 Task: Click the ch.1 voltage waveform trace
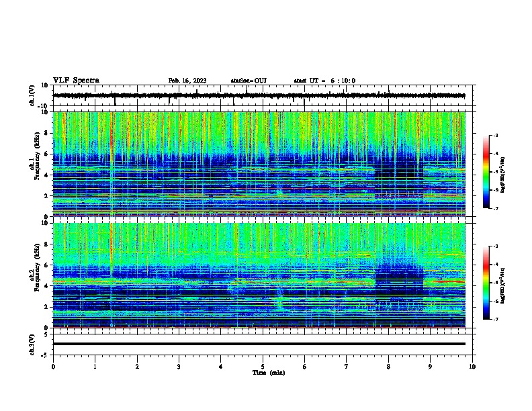tap(259, 95)
